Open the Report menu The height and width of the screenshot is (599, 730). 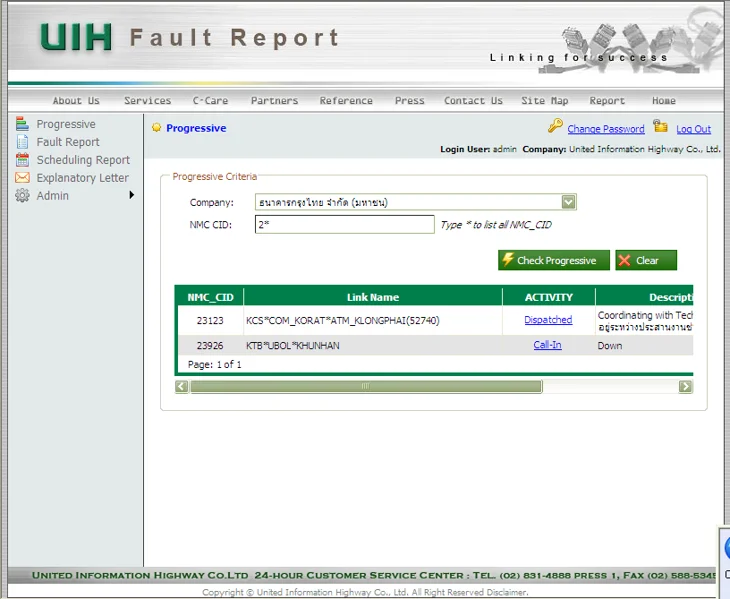tap(607, 101)
